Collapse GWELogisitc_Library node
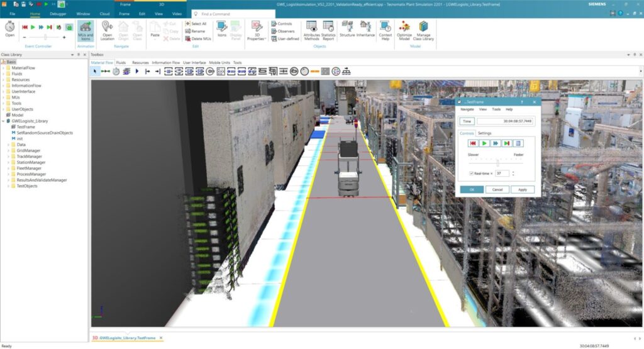 (3, 121)
